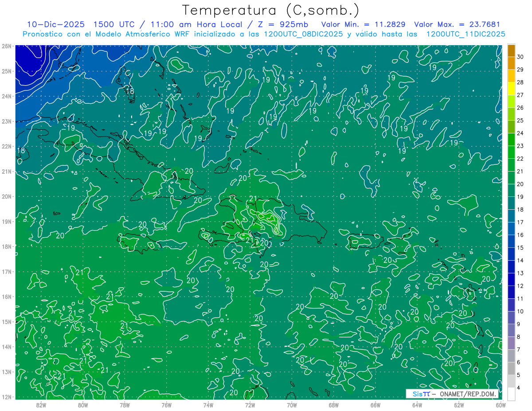This screenshot has width=532, height=411.
Task: Click the orange color bar segment between 29 and 30
Action: click(511, 63)
